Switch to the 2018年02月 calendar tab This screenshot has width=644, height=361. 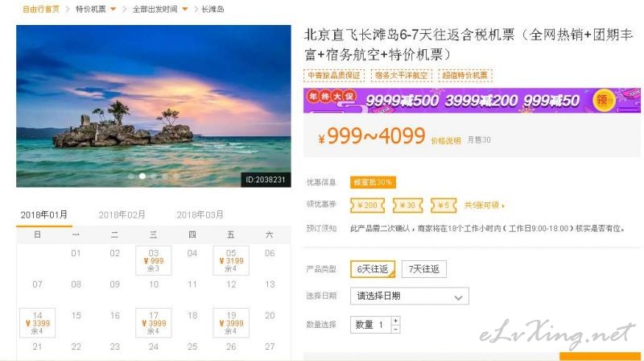pyautogui.click(x=122, y=214)
